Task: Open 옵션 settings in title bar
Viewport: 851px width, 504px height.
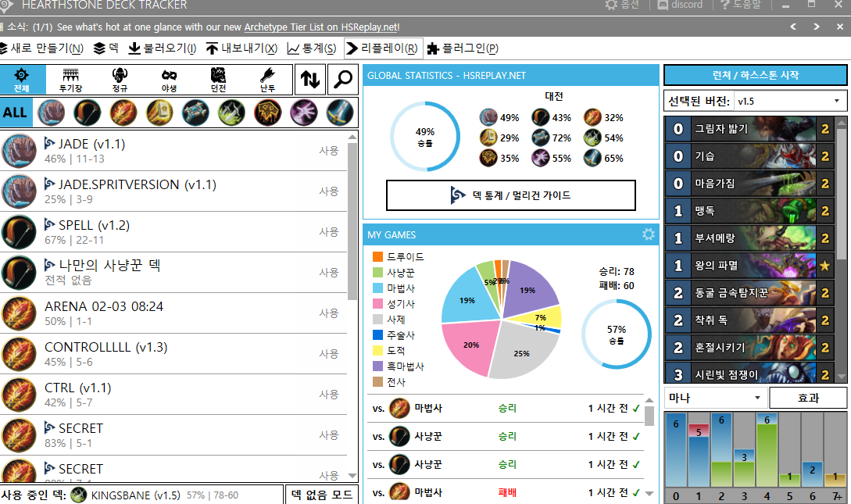Action: 622,5
